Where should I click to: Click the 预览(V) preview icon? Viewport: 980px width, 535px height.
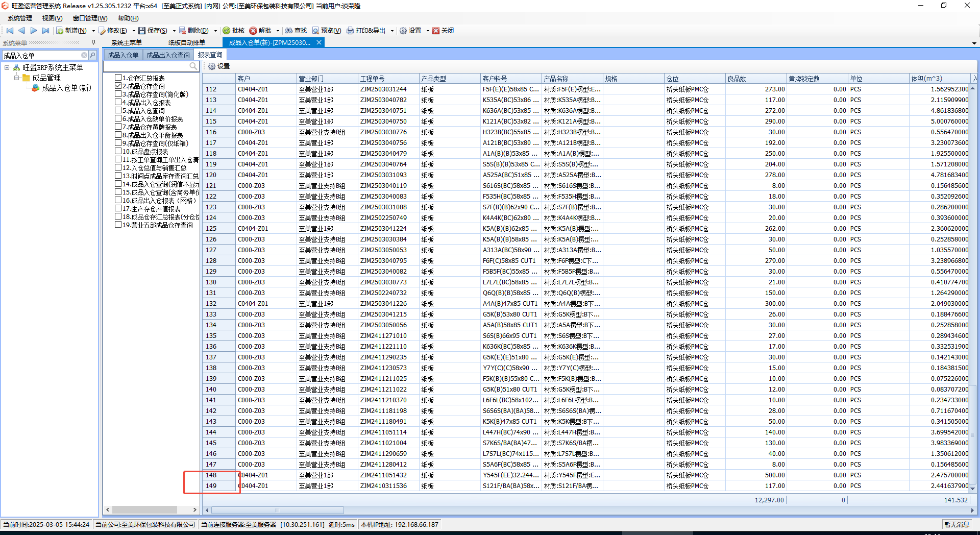coord(316,31)
